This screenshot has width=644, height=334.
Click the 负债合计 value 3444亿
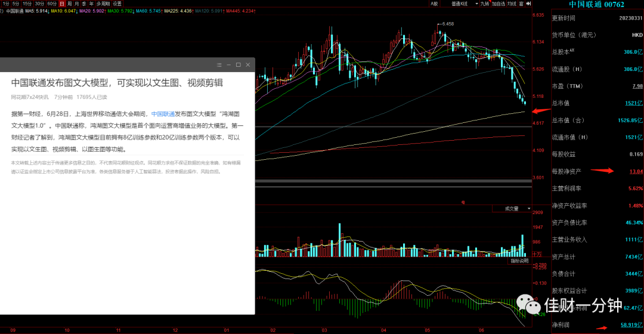[x=634, y=274]
